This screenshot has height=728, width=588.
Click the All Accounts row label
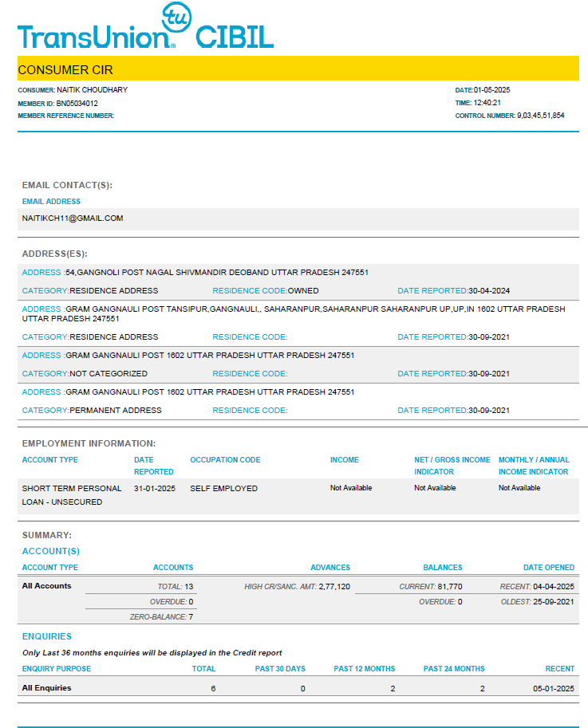click(x=47, y=586)
